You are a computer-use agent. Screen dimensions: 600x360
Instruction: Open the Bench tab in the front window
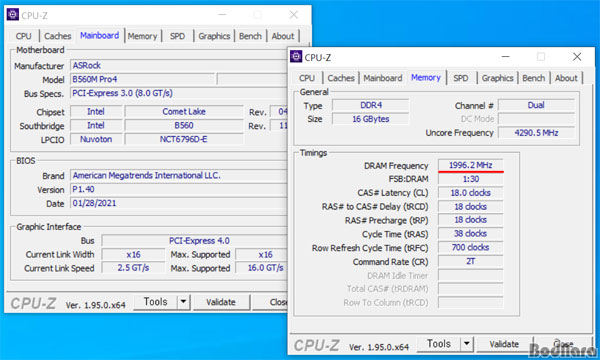point(533,78)
